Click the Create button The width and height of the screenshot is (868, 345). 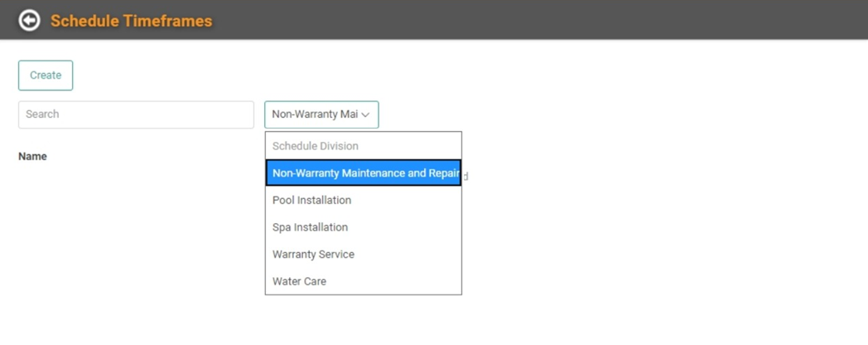click(46, 75)
